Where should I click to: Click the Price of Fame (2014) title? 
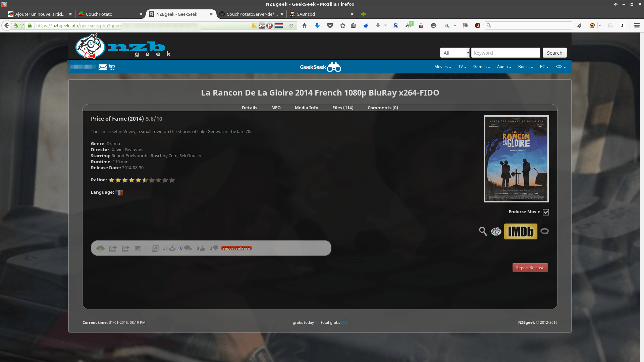117,119
